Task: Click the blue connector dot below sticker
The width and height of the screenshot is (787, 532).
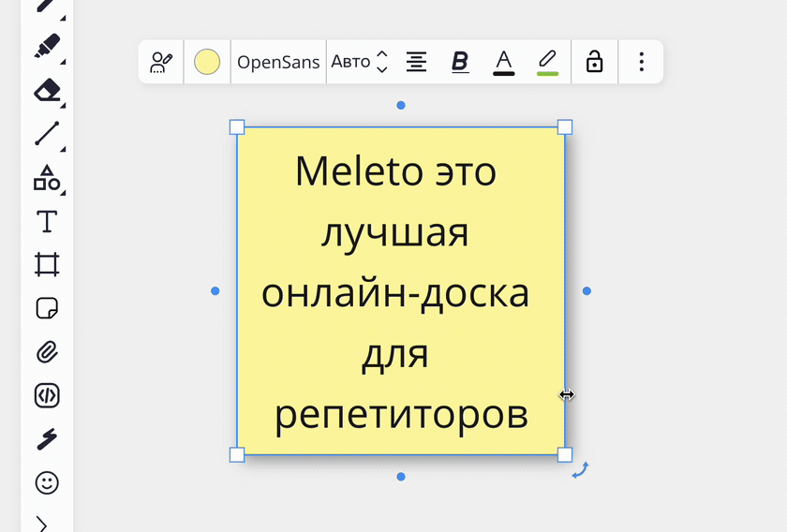Action: (x=401, y=477)
